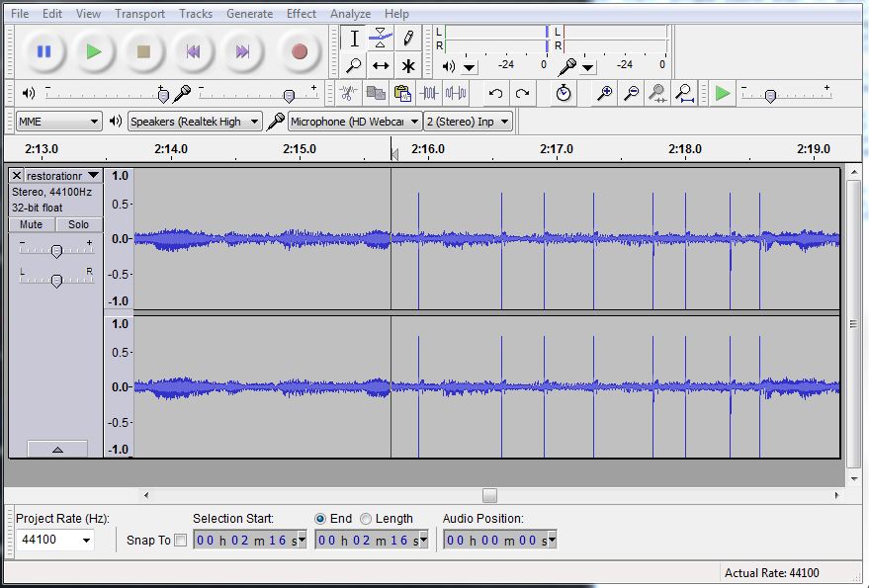Activate the Time Shift tool
The width and height of the screenshot is (869, 588).
point(381,66)
